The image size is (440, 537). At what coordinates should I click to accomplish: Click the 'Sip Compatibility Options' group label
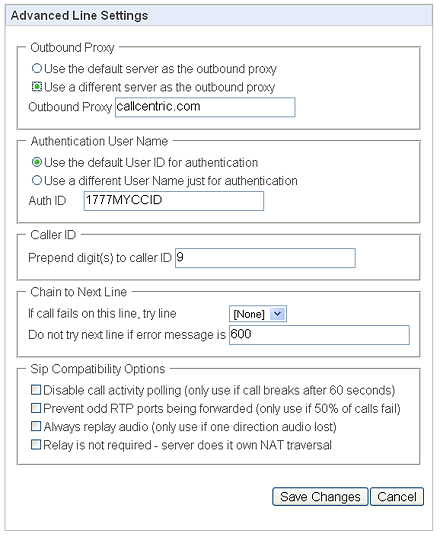tap(98, 369)
